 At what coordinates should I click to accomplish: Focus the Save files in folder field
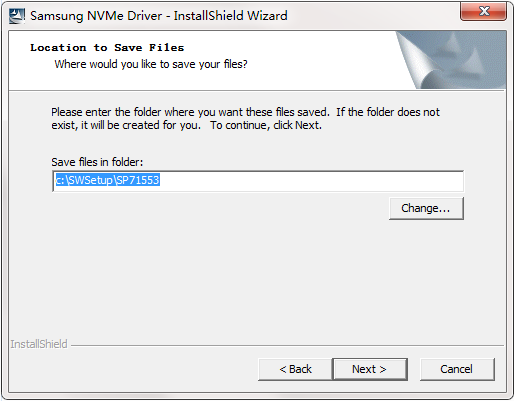tap(258, 181)
